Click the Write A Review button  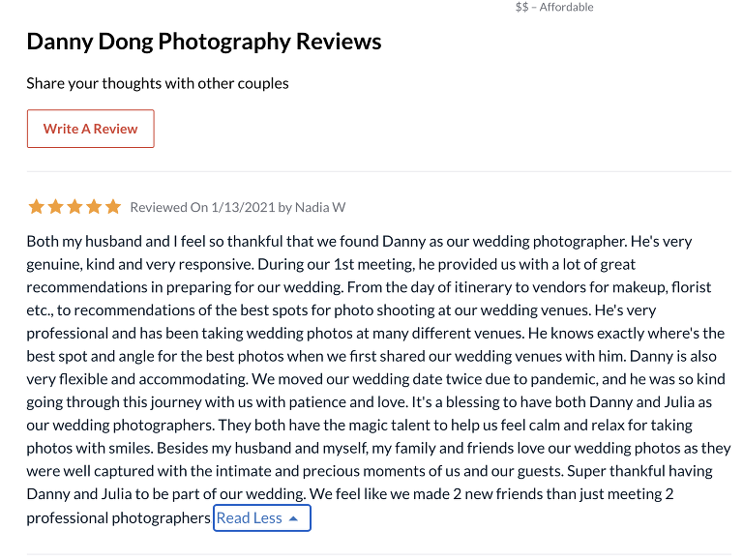coord(90,129)
